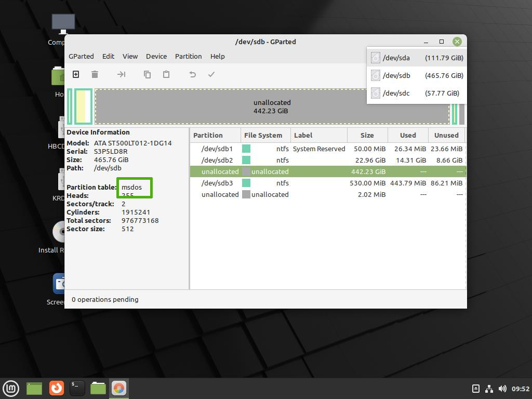Click the New partition toolbar icon
The width and height of the screenshot is (532, 399).
coord(76,74)
